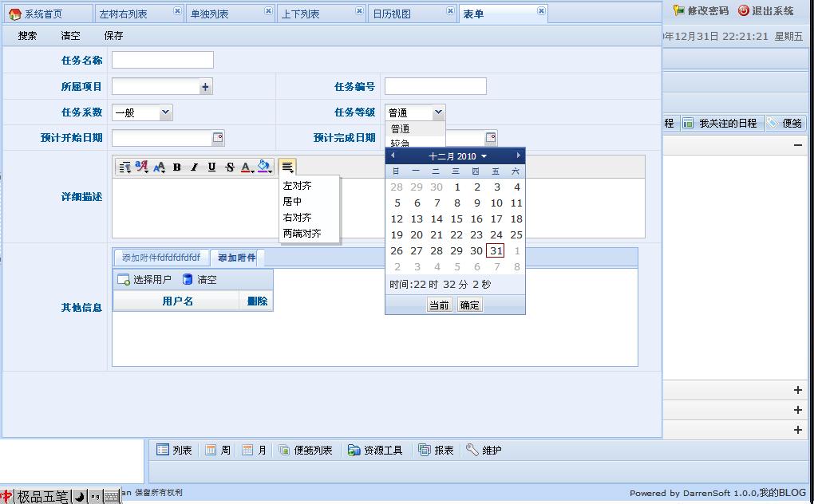Click into the 任务名称 input field

click(x=163, y=61)
